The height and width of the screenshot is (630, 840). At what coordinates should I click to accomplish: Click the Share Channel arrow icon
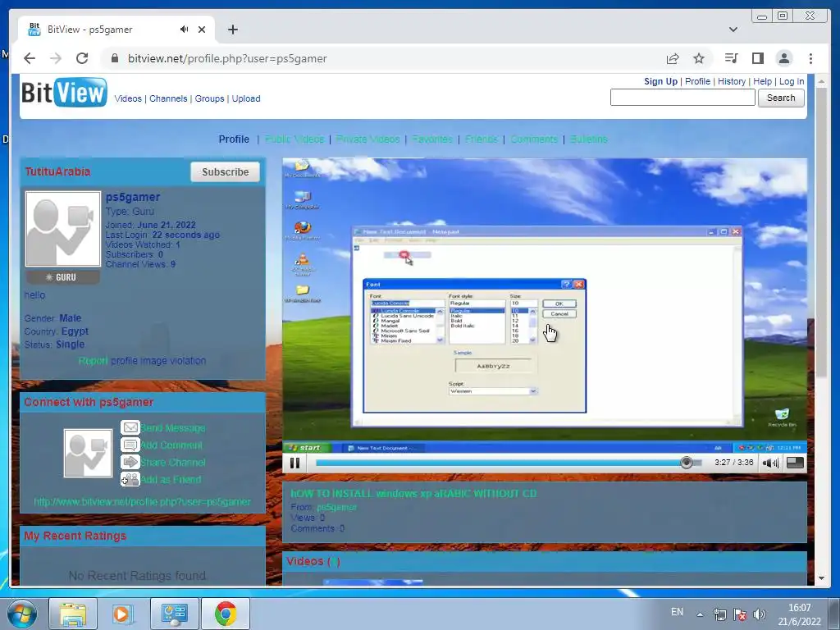(x=130, y=462)
